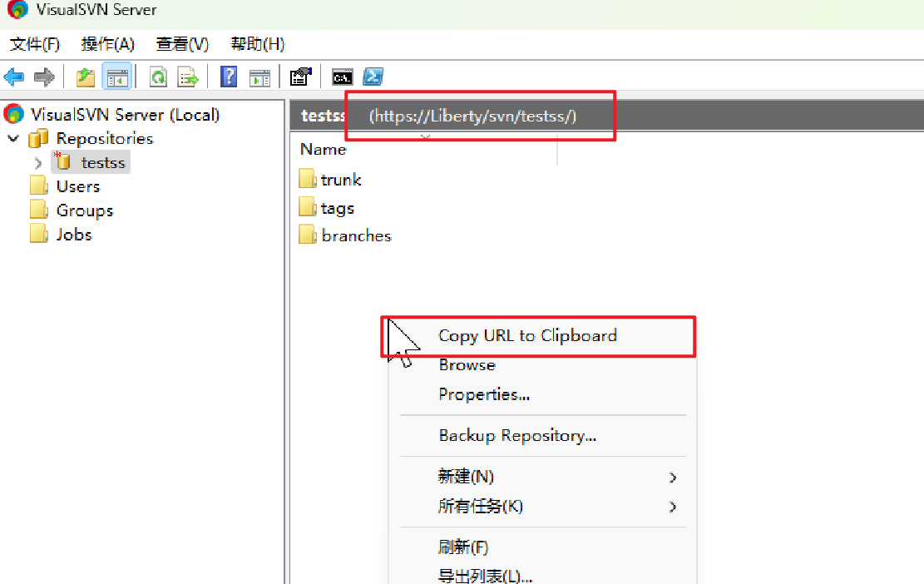Collapse the Repositories tree node
The width and height of the screenshot is (924, 584).
tap(13, 138)
